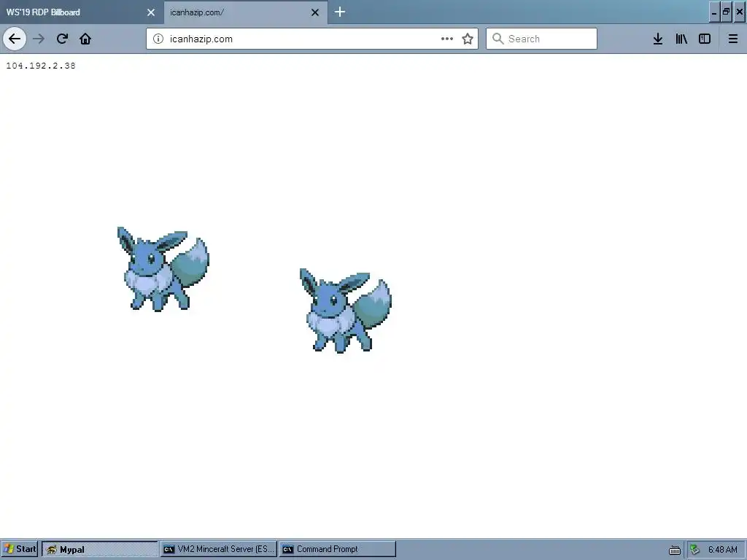The image size is (747, 560).
Task: Click the 6:48 AM taskbar clock
Action: (723, 550)
